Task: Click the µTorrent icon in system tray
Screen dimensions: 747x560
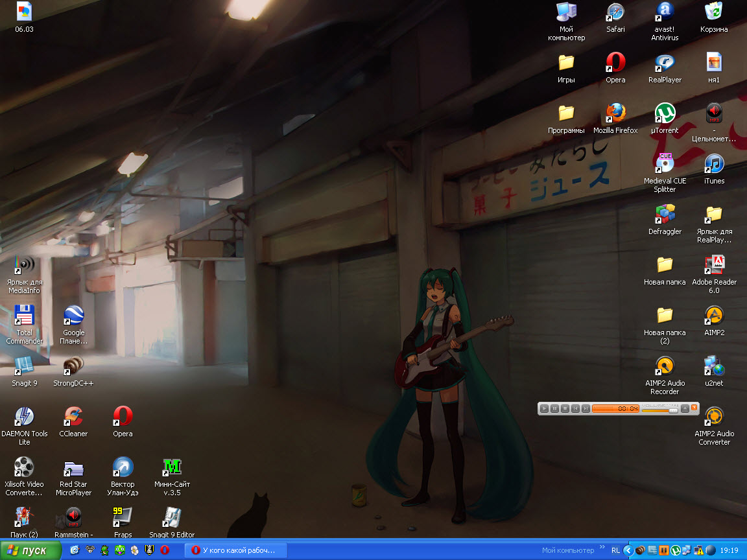Action: [x=675, y=550]
